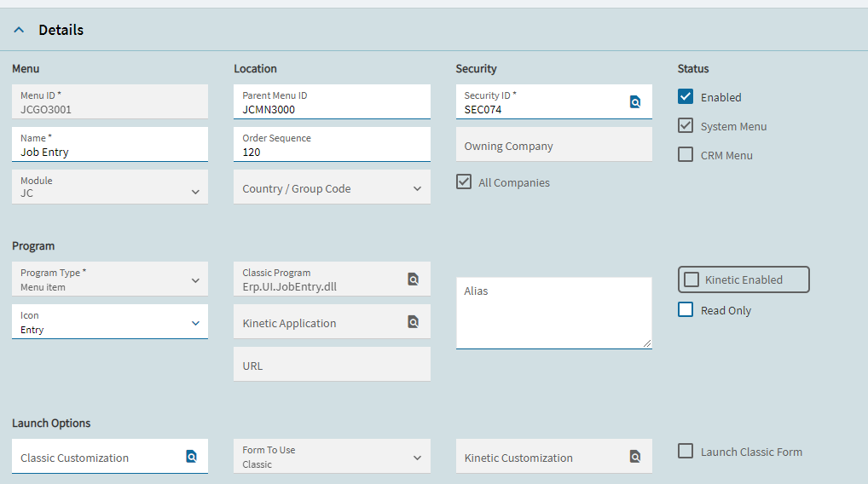Open the Program Type dropdown
868x484 pixels.
tap(195, 280)
